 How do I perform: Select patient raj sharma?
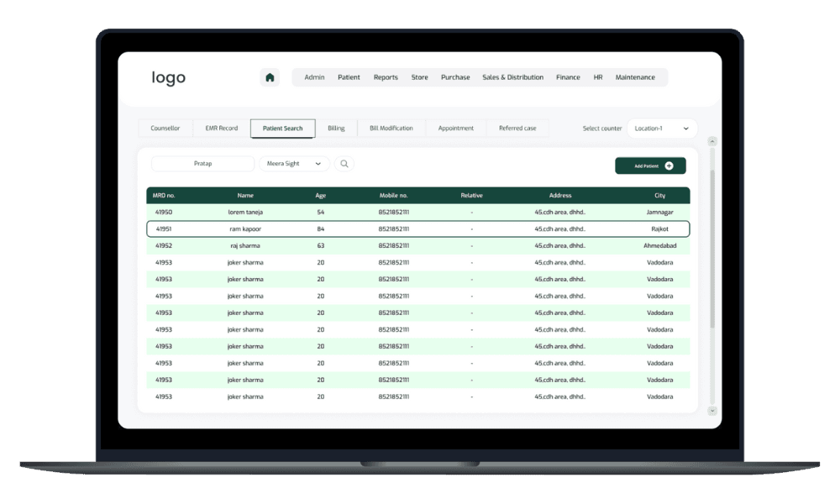pos(245,246)
